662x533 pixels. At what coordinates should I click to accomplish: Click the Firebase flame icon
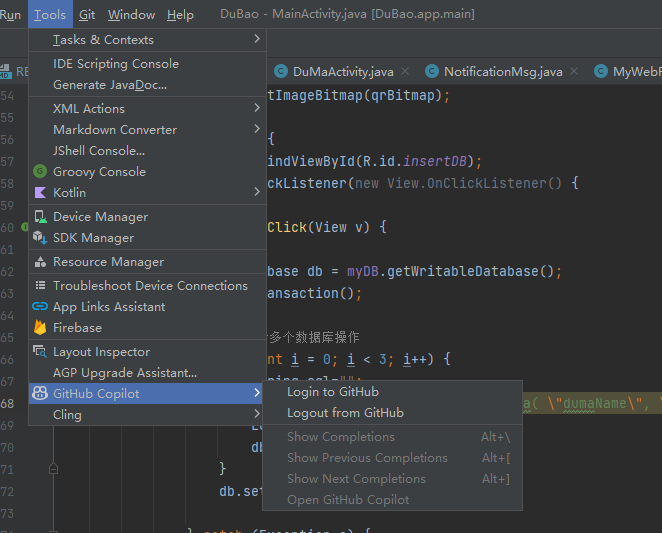tap(40, 328)
